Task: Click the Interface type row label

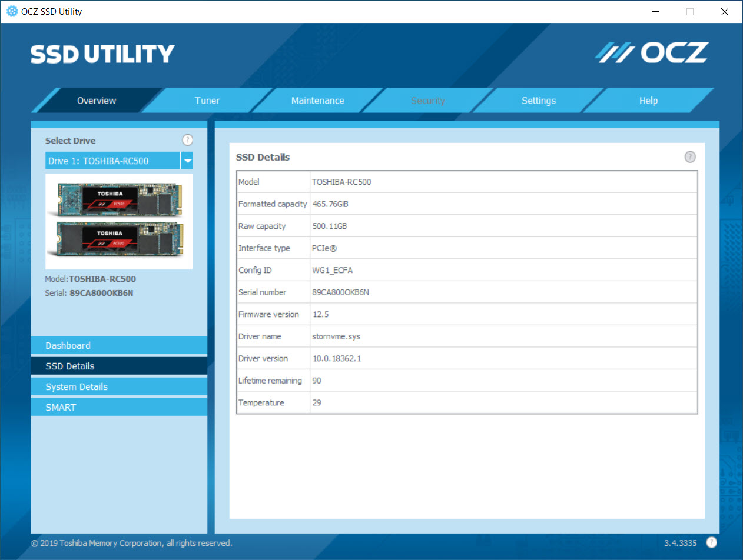Action: click(264, 248)
